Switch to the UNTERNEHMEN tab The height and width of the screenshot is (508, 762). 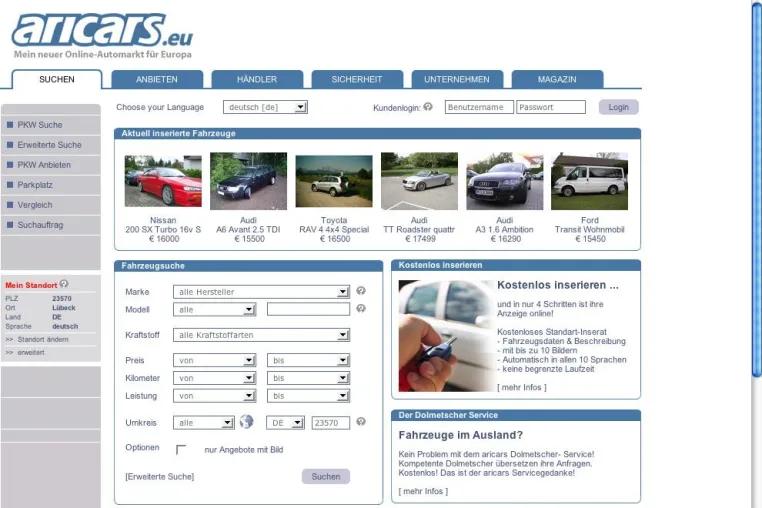[457, 79]
